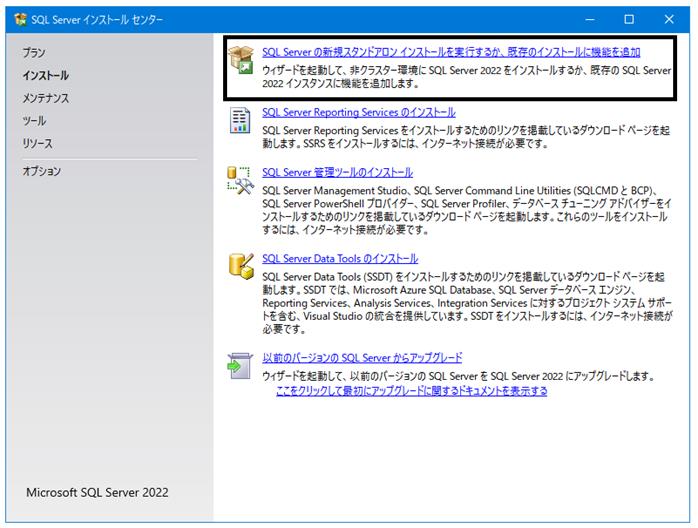Open SQL Server Data Tools のインストール link

340,259
